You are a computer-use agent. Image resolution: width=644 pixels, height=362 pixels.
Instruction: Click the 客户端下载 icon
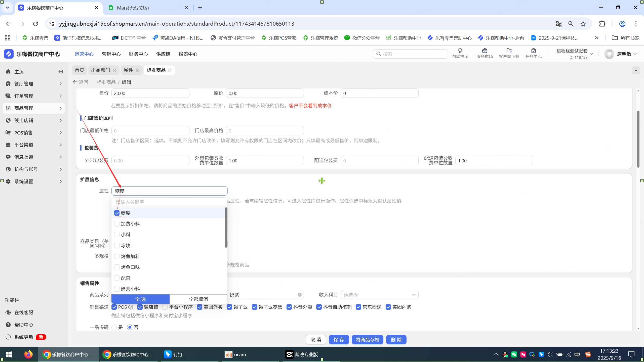click(x=509, y=51)
